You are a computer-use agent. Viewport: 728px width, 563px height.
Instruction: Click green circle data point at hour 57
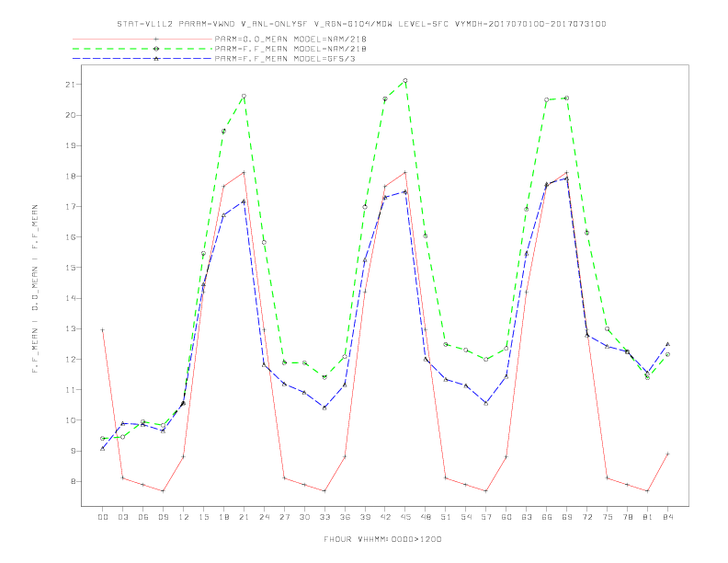(x=486, y=360)
